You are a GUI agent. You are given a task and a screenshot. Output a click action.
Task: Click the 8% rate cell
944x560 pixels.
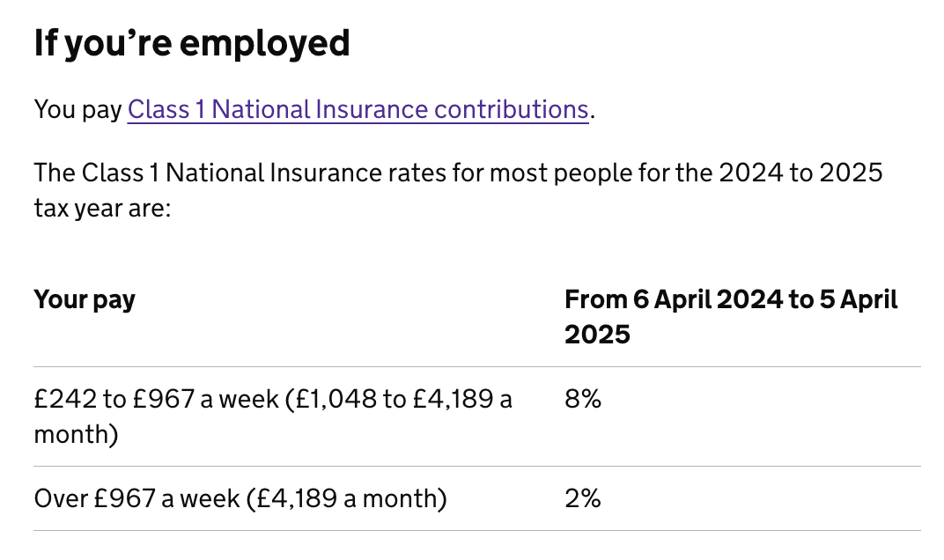tap(583, 400)
